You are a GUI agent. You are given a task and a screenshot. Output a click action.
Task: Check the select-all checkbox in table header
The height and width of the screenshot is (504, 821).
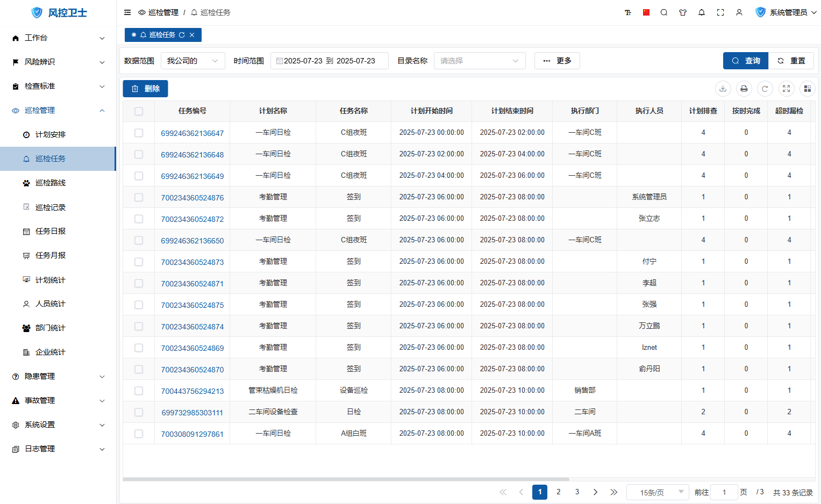(x=139, y=111)
